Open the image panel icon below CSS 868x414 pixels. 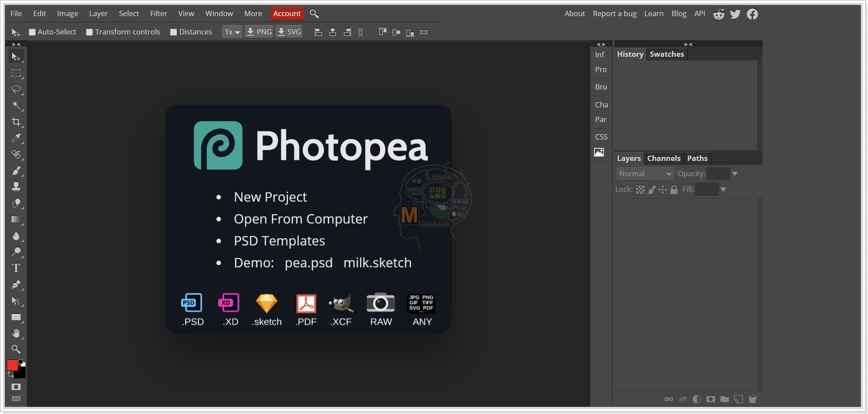coord(599,152)
